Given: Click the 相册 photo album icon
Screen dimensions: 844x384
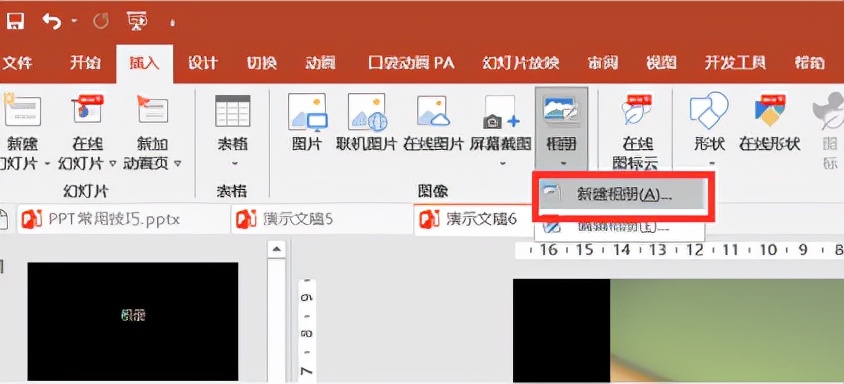Looking at the screenshot, I should point(561,110).
